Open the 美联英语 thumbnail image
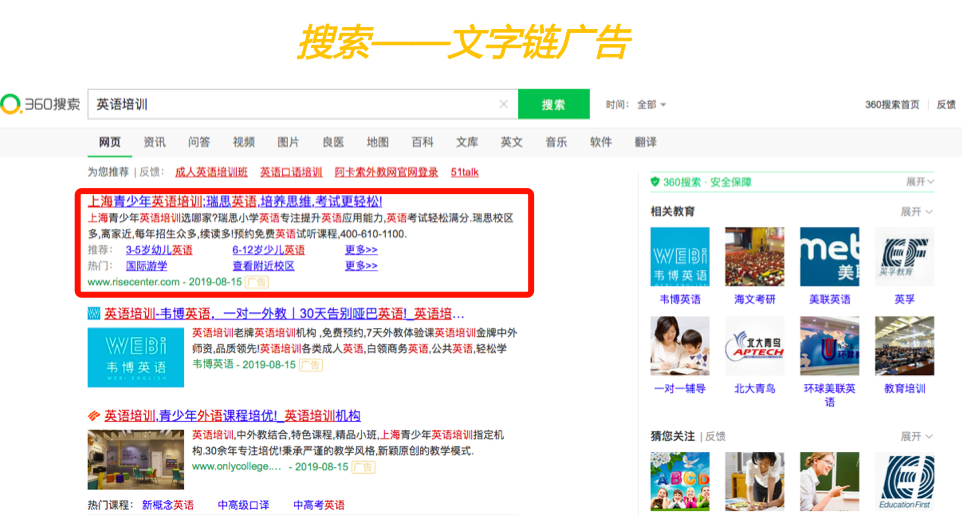962x520 pixels. click(829, 256)
